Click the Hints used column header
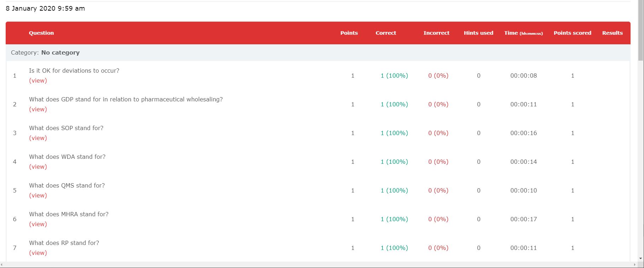The width and height of the screenshot is (644, 268). pos(478,33)
